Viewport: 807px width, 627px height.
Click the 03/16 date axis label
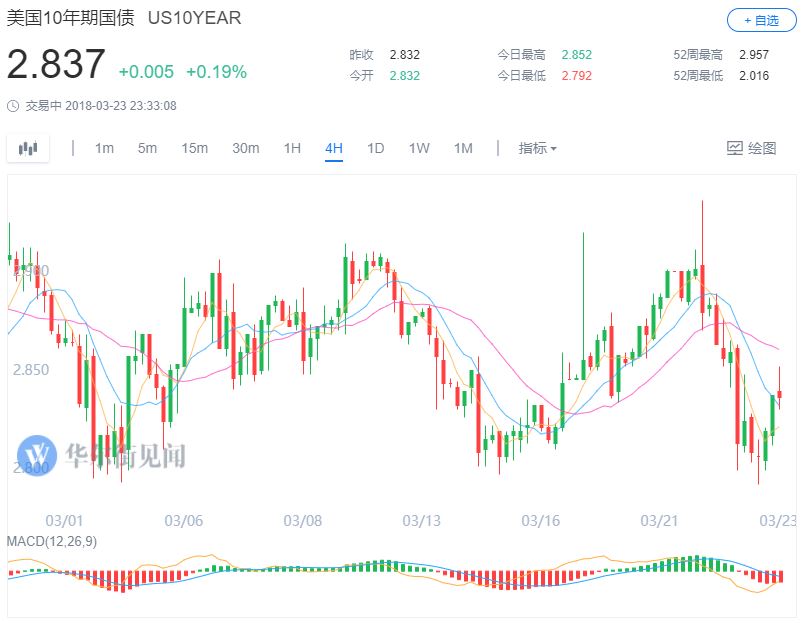pos(540,520)
